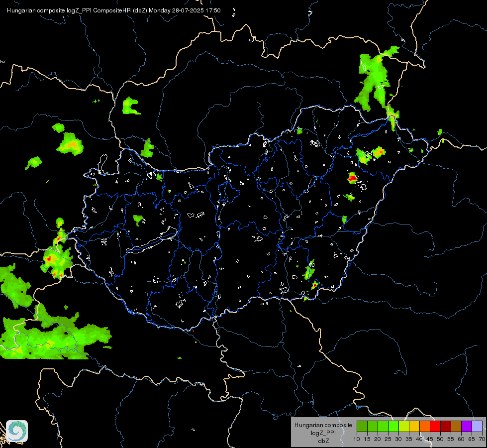Click the legend scale value 65

click(x=472, y=440)
